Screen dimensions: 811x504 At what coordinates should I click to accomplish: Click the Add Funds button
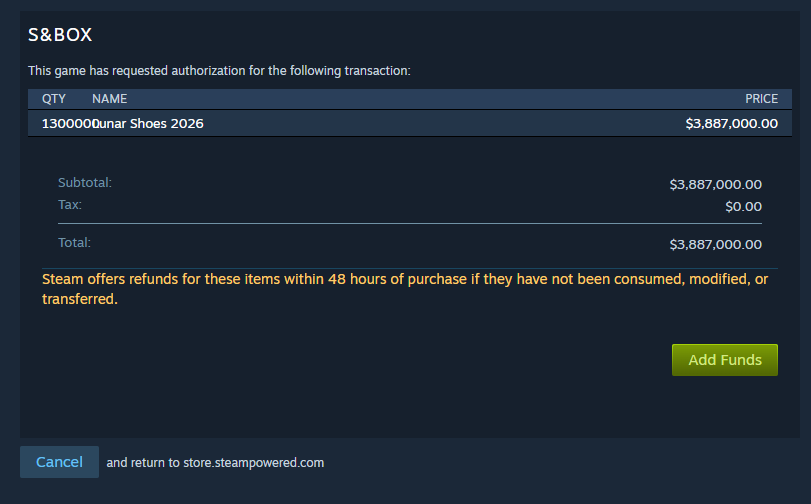(725, 360)
